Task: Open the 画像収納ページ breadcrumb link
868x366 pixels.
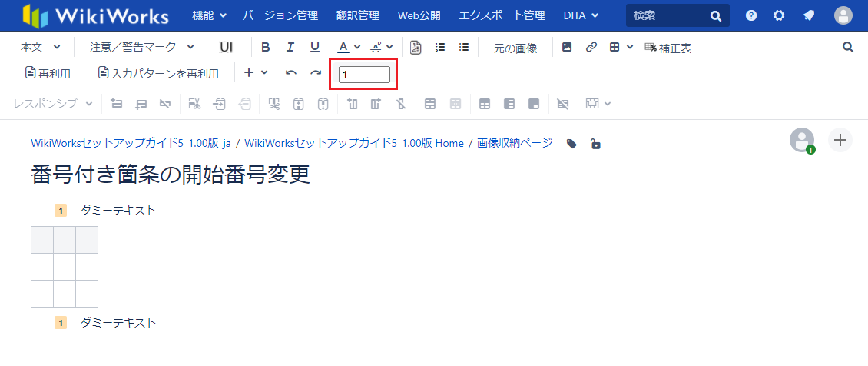Action: tap(514, 143)
